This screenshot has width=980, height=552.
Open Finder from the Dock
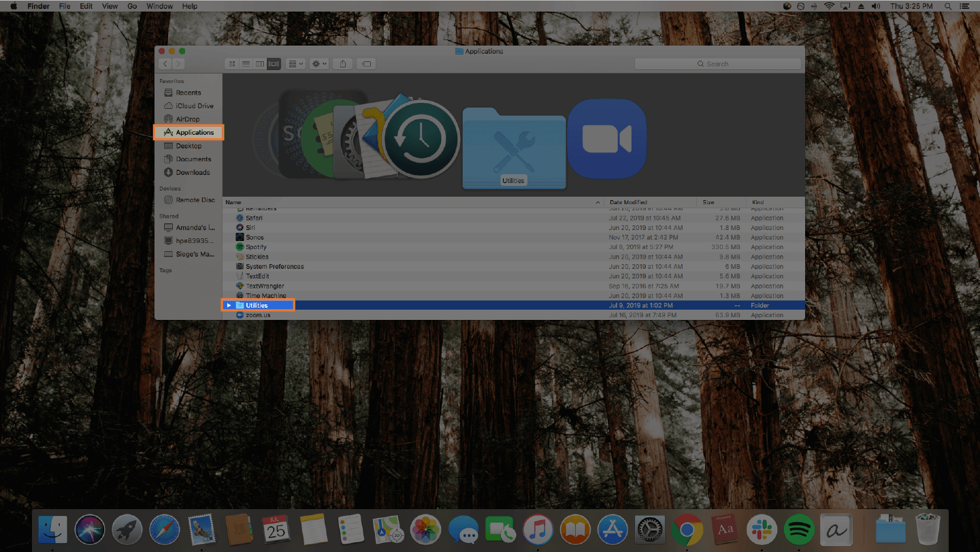(x=53, y=529)
